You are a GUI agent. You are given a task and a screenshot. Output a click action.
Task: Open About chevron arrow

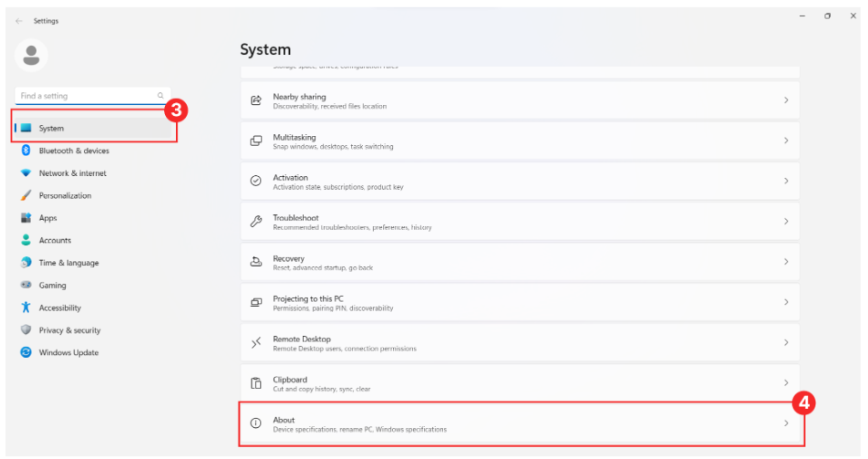pyautogui.click(x=786, y=423)
